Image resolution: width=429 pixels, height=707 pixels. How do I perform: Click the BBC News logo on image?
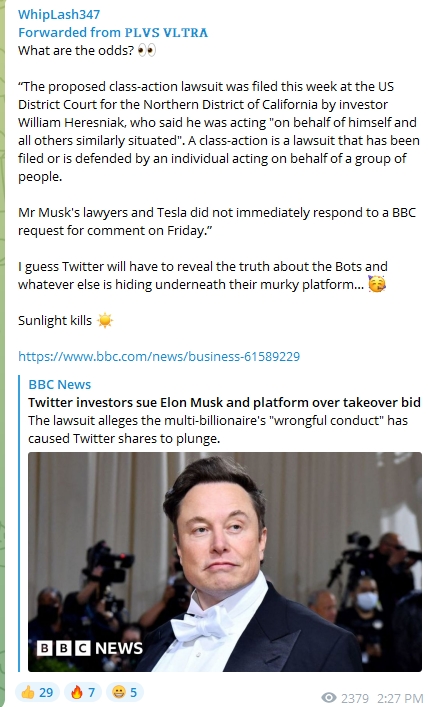(x=89, y=648)
